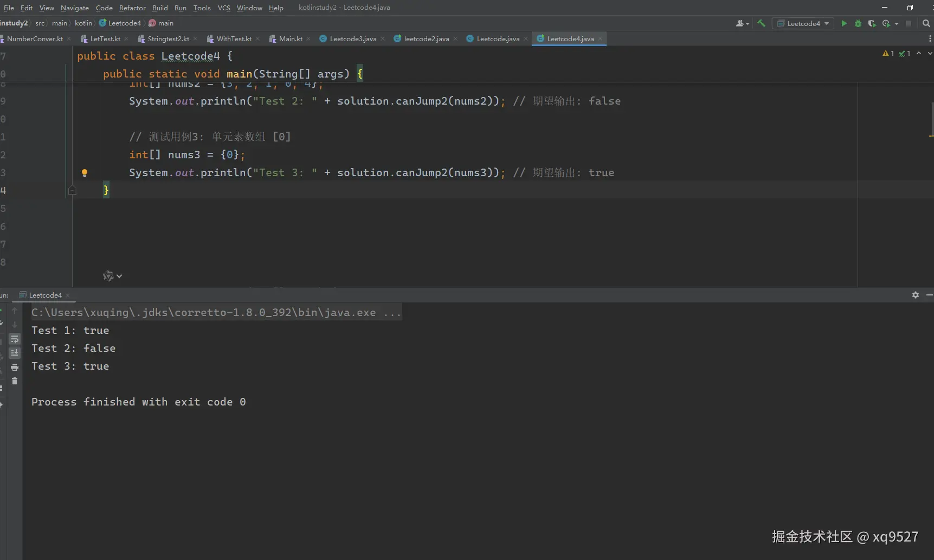Expand the profiler options dropdown arrow
Screen dimensions: 934x560
pos(897,23)
